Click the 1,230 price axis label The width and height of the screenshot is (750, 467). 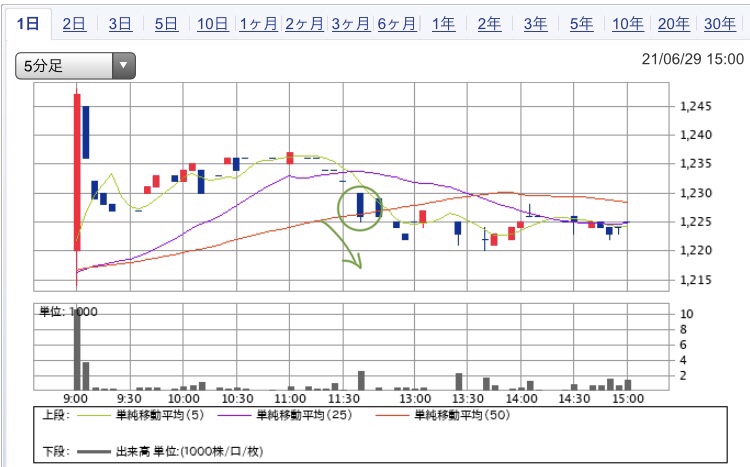(696, 193)
